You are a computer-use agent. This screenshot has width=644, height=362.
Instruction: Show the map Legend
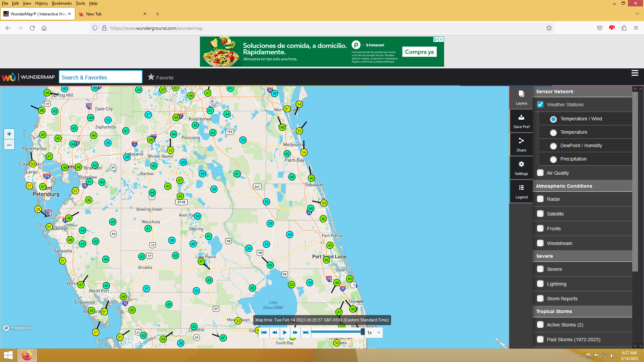point(521,191)
